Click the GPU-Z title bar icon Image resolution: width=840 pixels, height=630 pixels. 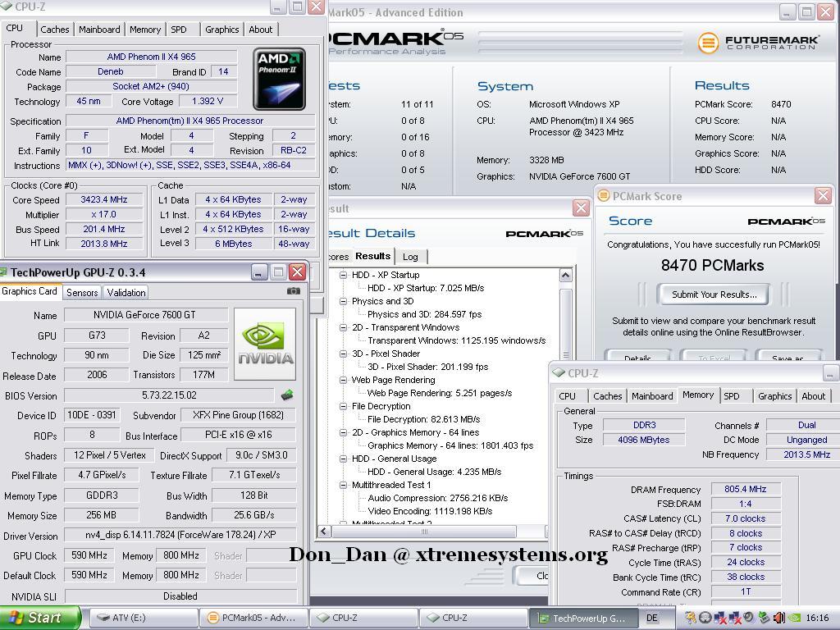click(4, 272)
